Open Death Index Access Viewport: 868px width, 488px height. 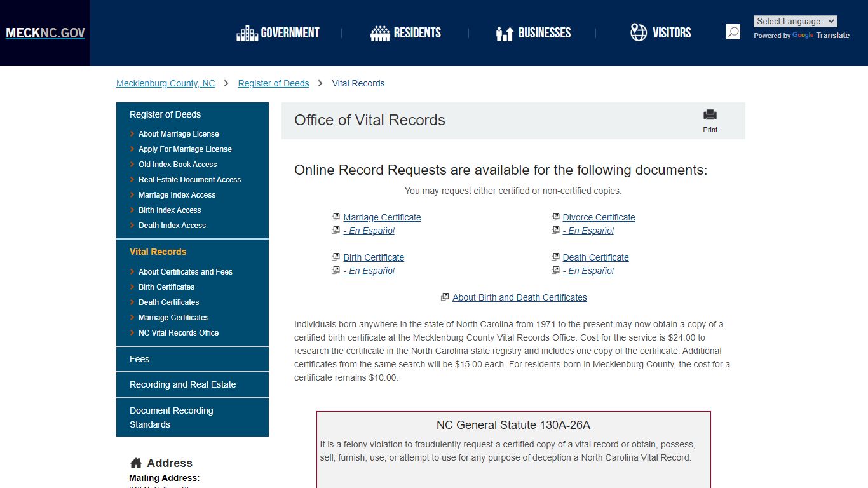click(172, 226)
